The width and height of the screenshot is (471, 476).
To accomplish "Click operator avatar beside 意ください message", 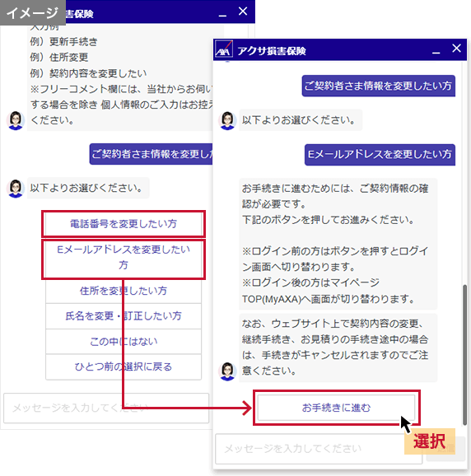I will (x=227, y=371).
